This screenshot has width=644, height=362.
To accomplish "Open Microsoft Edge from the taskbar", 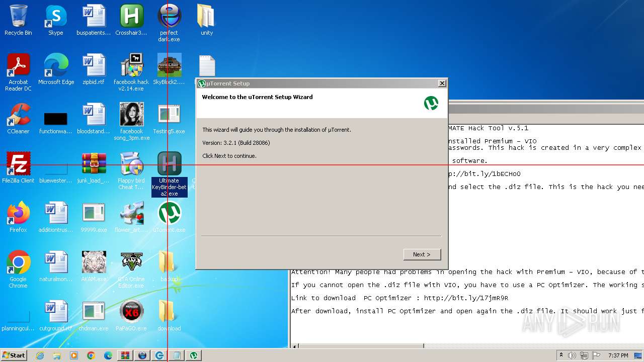I will tap(108, 355).
